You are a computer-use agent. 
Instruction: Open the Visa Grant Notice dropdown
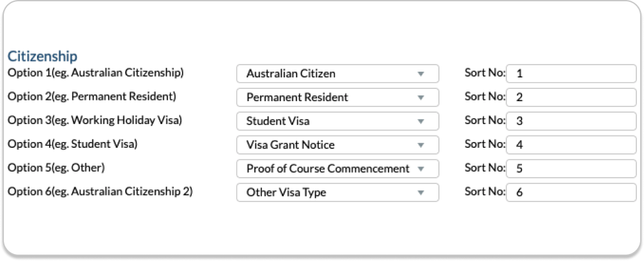click(x=337, y=145)
